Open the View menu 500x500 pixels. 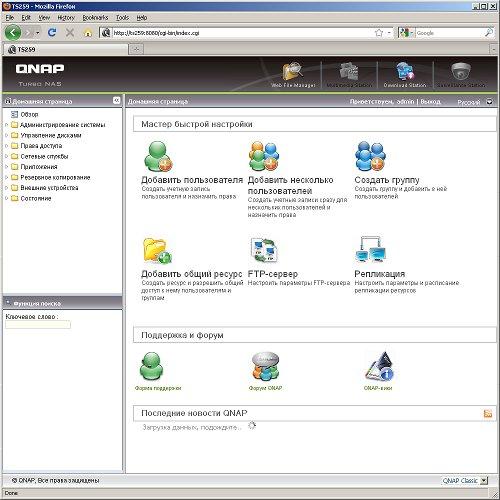(44, 18)
